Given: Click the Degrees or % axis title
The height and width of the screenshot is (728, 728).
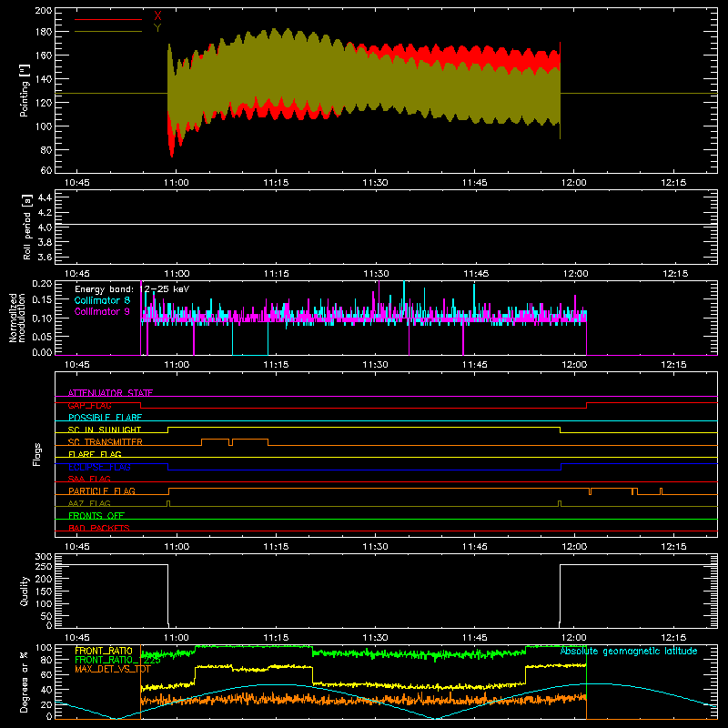Looking at the screenshot, I should click(x=25, y=682).
